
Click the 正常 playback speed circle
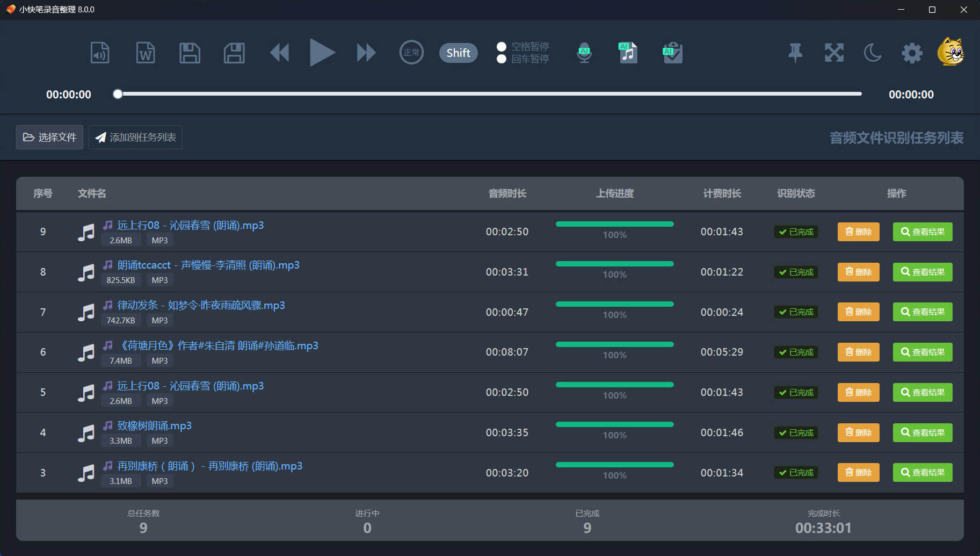411,53
